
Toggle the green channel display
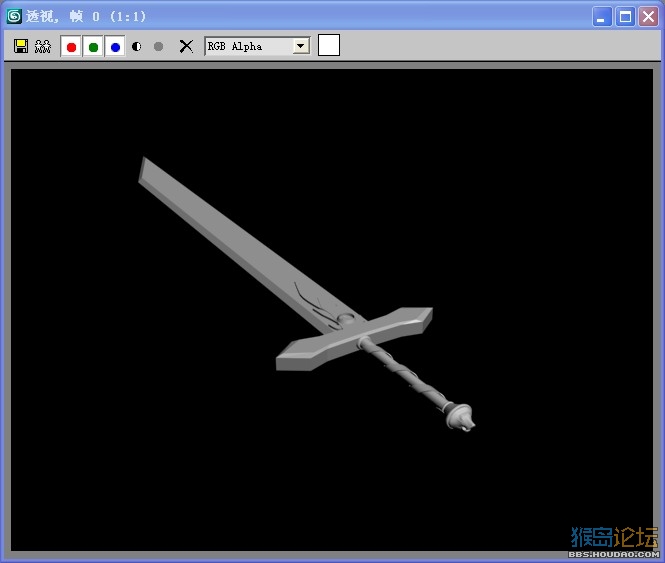coord(93,47)
